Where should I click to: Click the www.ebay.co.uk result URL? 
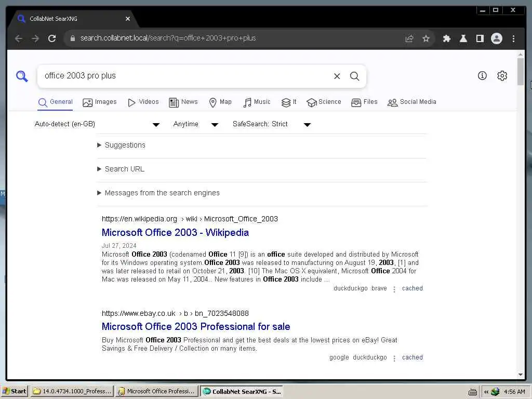pyautogui.click(x=175, y=313)
